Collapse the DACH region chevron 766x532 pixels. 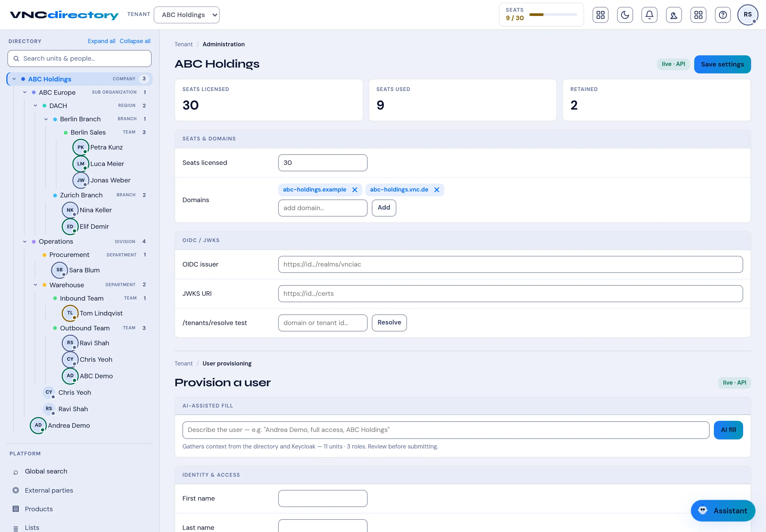pyautogui.click(x=35, y=106)
